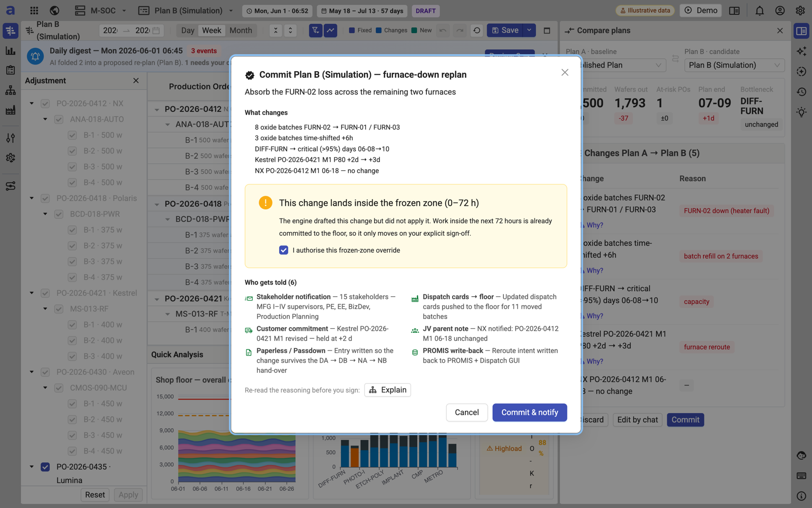Open the hierarchy icon in the left sidebar
This screenshot has height=508, width=812.
10,90
